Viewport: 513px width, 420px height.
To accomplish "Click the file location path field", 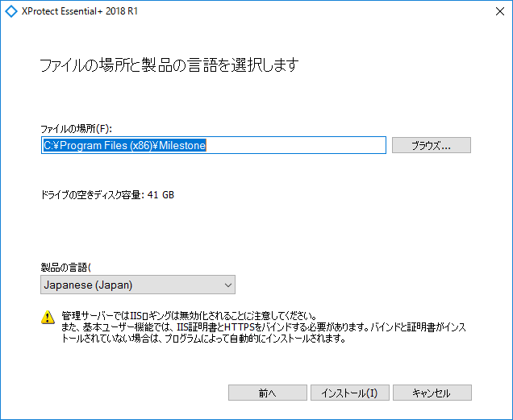I will pyautogui.click(x=214, y=145).
